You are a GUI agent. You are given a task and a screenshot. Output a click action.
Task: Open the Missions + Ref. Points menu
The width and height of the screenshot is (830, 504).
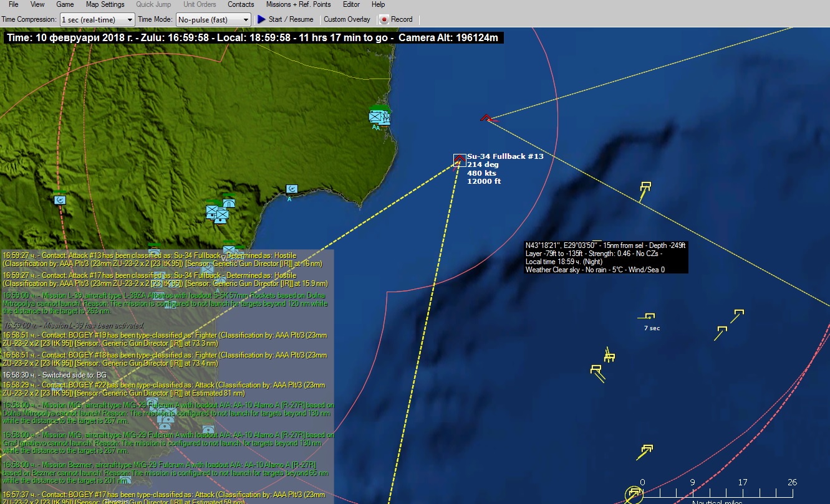point(298,4)
